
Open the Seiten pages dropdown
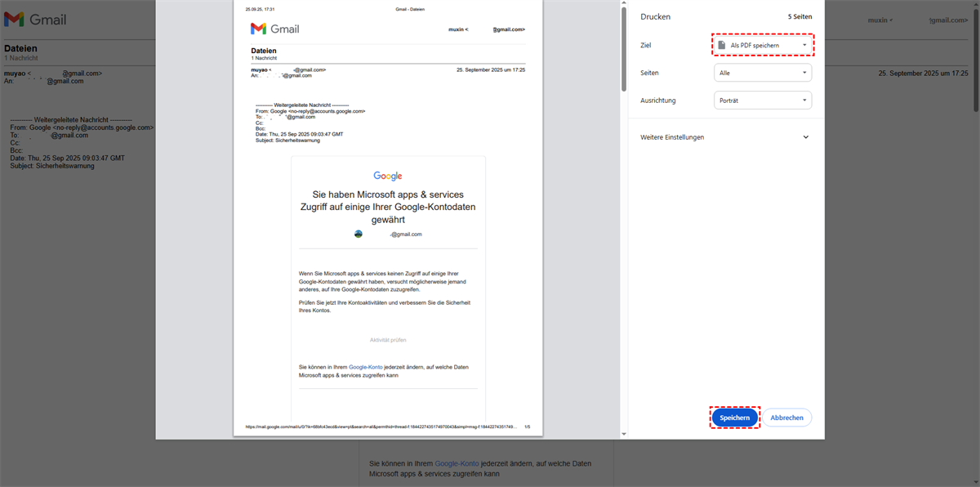(x=763, y=73)
